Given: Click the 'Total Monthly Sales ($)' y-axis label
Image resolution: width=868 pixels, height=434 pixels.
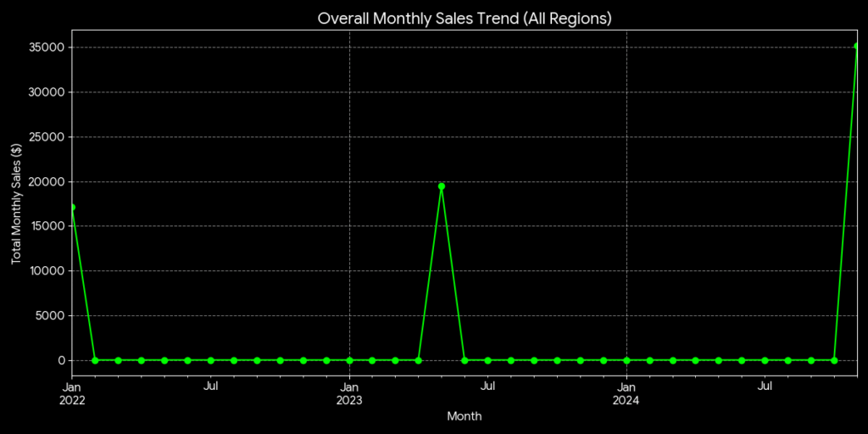Looking at the screenshot, I should (16, 203).
